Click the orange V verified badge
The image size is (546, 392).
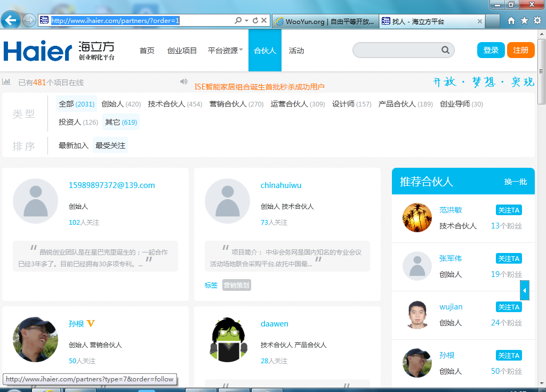91,323
